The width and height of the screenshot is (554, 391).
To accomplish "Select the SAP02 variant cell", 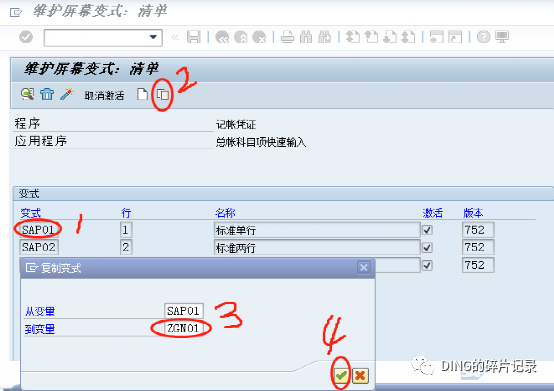I will point(39,247).
